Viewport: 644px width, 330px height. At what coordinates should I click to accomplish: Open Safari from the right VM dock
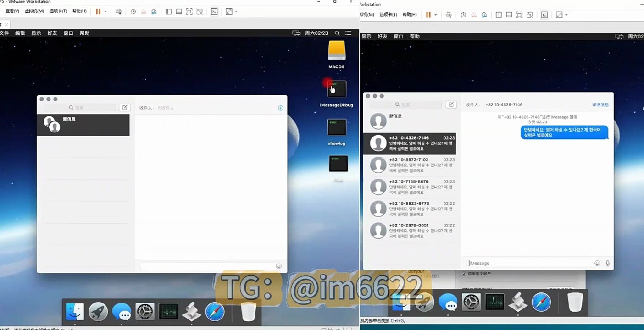click(x=541, y=302)
